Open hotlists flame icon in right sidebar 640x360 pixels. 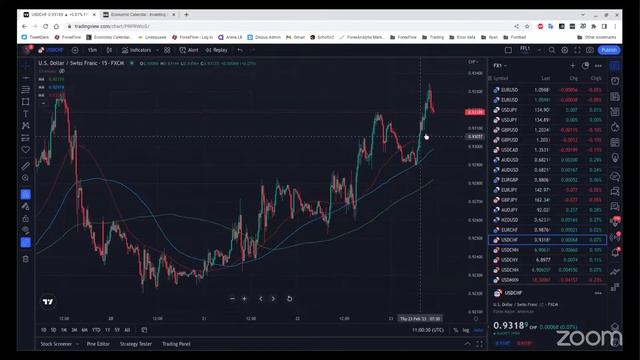[x=615, y=127]
